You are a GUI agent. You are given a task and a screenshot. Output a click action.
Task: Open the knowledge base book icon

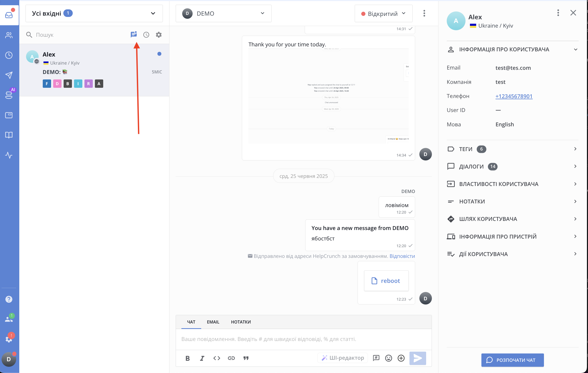(x=9, y=135)
